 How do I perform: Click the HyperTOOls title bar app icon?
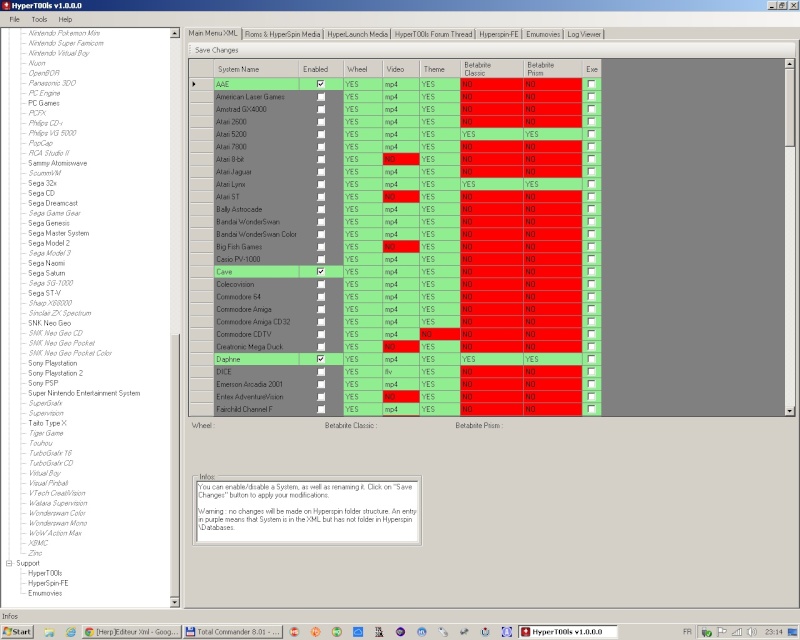pyautogui.click(x=6, y=5)
